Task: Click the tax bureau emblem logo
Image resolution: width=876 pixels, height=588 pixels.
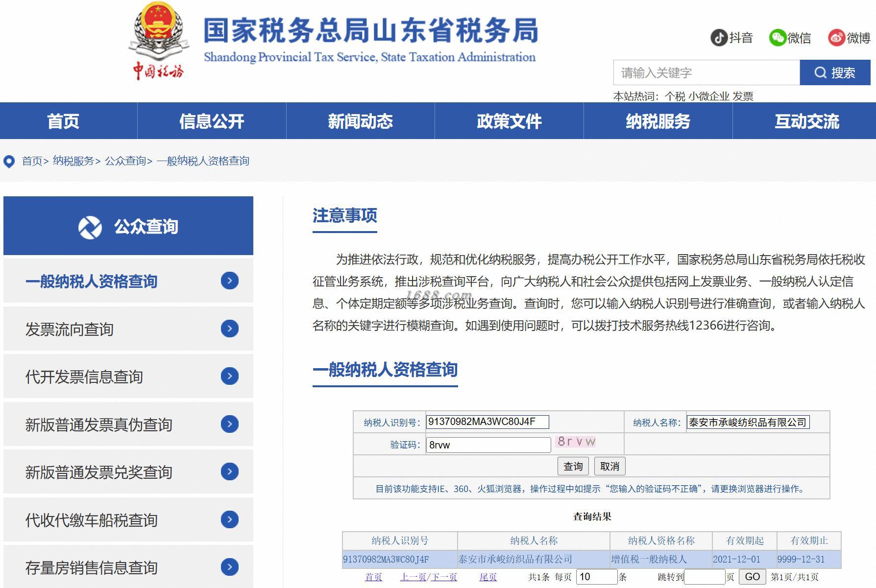Action: point(159,40)
